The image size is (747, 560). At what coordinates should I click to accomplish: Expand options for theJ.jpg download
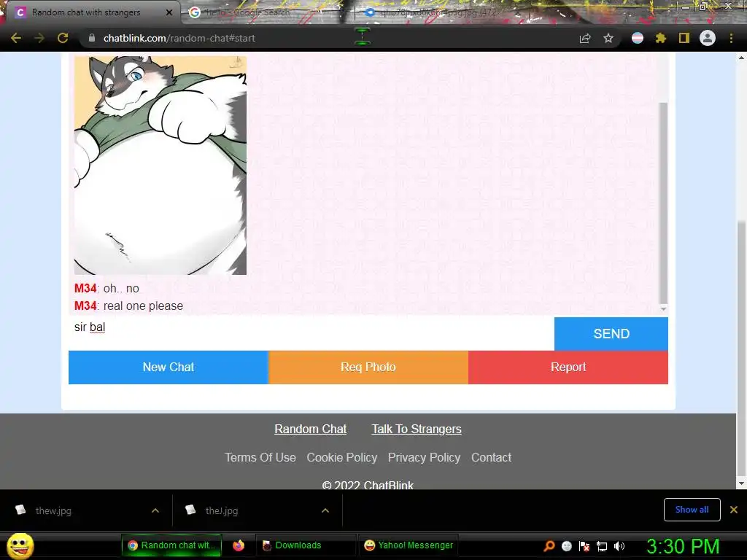click(x=325, y=510)
